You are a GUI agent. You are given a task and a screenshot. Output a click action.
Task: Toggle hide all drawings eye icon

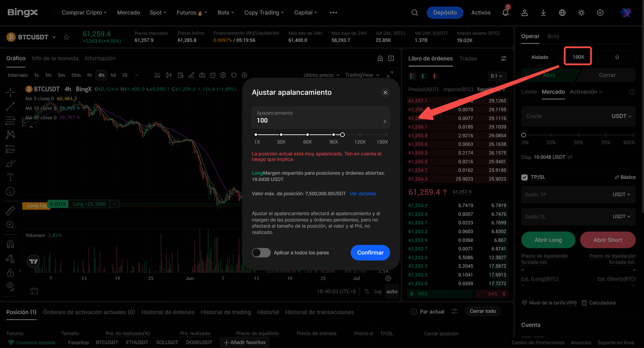[x=10, y=286]
